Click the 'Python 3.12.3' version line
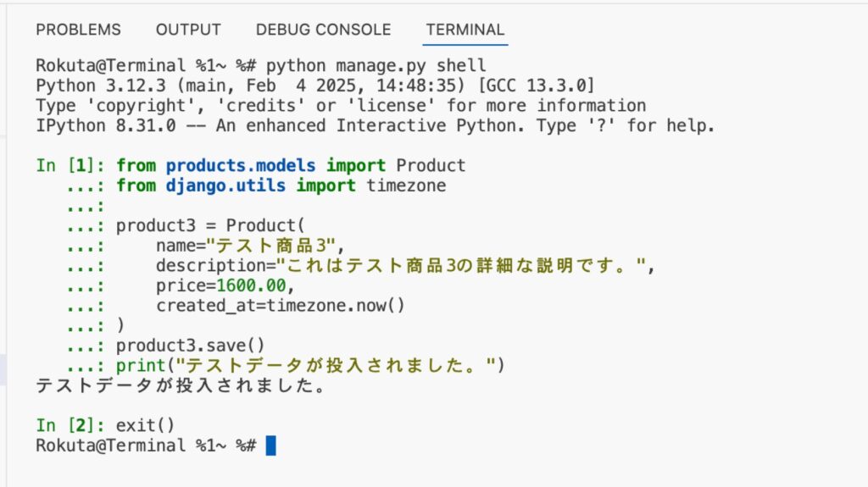 click(x=315, y=86)
